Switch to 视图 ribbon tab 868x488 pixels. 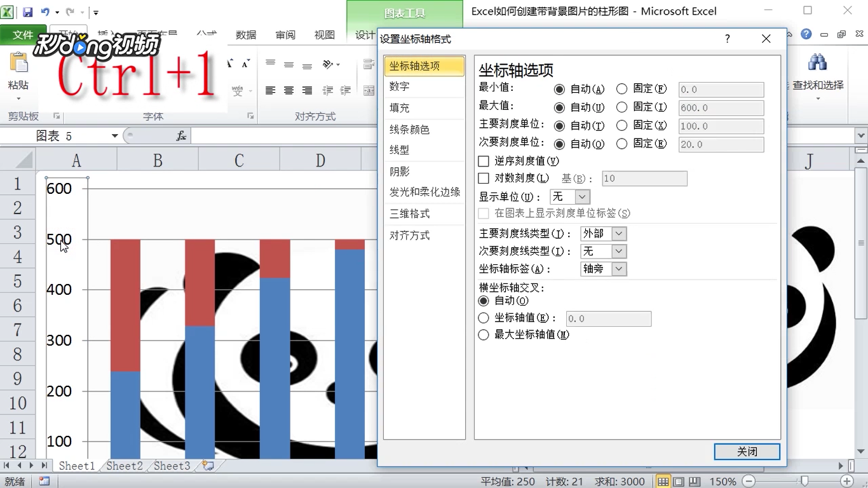325,35
